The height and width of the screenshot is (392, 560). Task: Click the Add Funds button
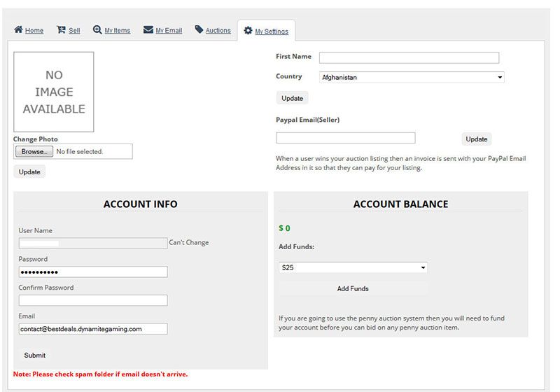click(x=353, y=288)
